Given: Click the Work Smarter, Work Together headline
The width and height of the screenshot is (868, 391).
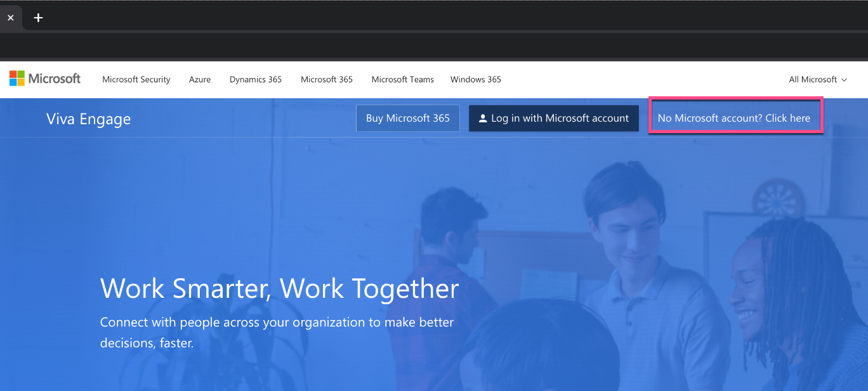Looking at the screenshot, I should (x=279, y=288).
